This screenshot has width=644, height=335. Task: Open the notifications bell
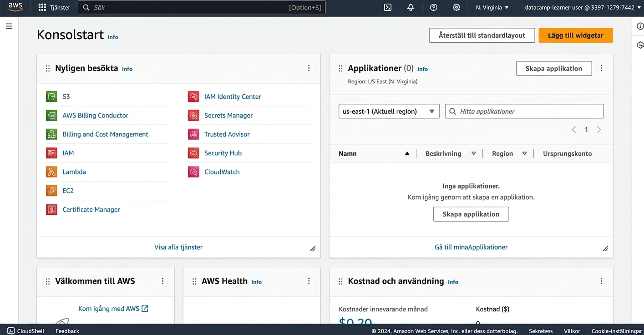point(411,7)
